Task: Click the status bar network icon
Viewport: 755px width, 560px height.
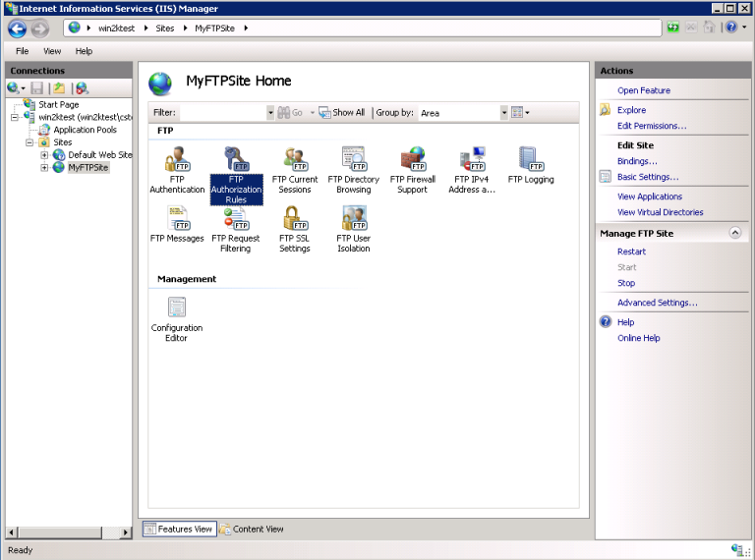Action: click(x=736, y=550)
